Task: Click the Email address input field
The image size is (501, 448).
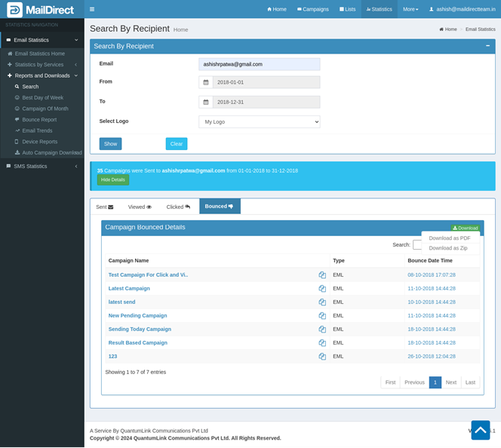Action: click(260, 64)
